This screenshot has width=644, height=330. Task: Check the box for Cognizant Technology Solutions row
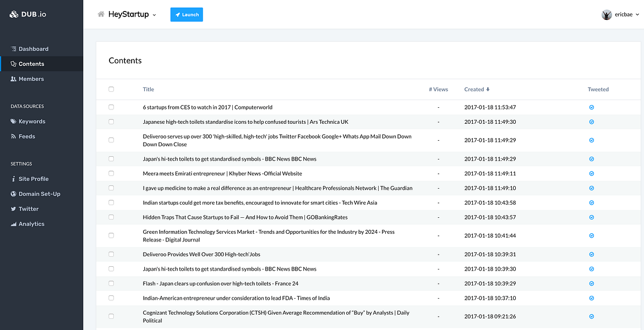tap(111, 316)
